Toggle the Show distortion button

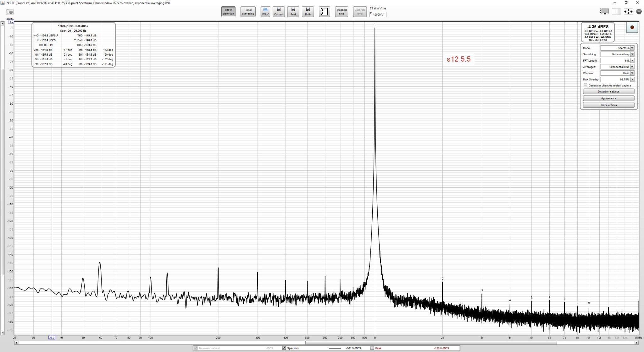tap(228, 12)
